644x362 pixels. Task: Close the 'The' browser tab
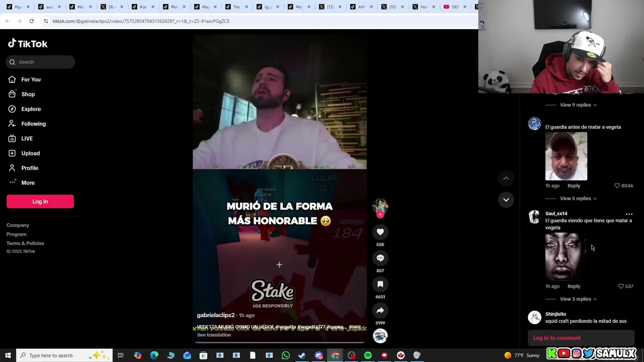point(246,7)
